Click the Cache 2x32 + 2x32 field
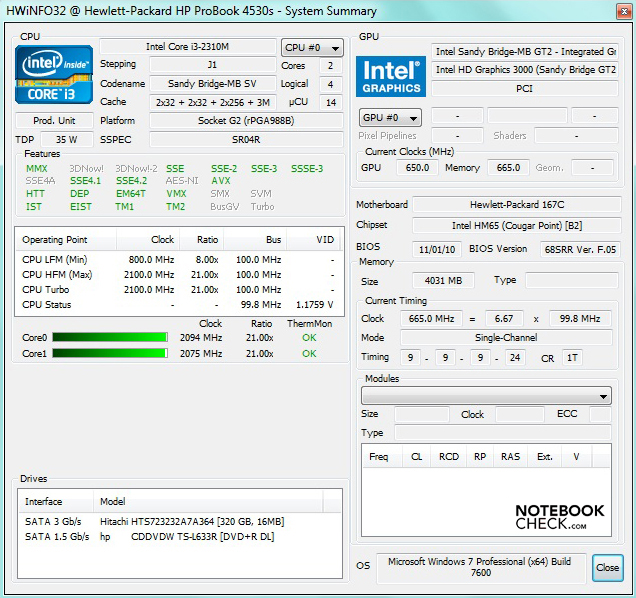636x598 pixels. coord(213,102)
